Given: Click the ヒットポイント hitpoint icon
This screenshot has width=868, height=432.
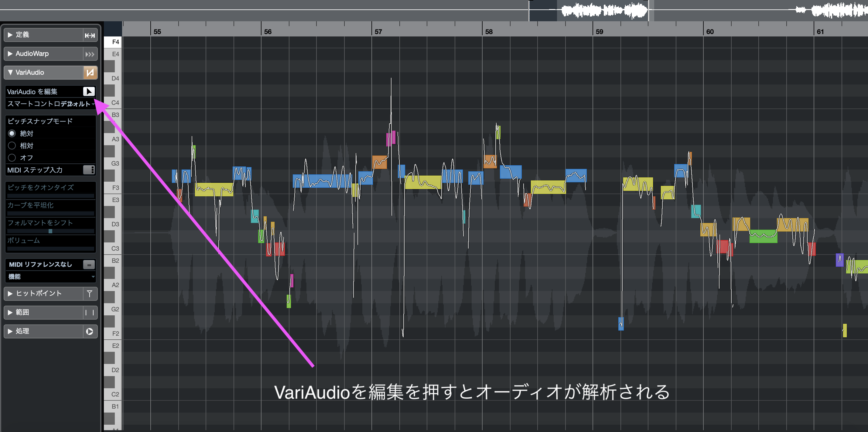Looking at the screenshot, I should pyautogui.click(x=90, y=293).
